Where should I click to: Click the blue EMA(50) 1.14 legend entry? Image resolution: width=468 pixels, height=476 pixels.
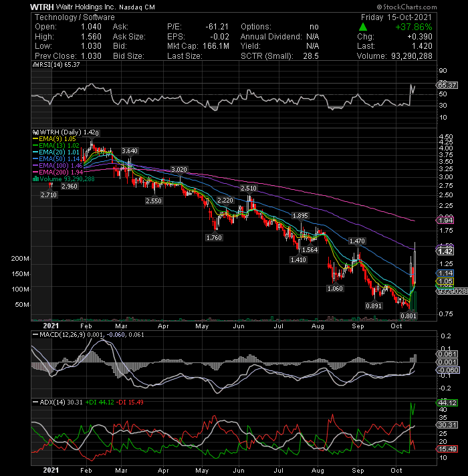click(56, 158)
